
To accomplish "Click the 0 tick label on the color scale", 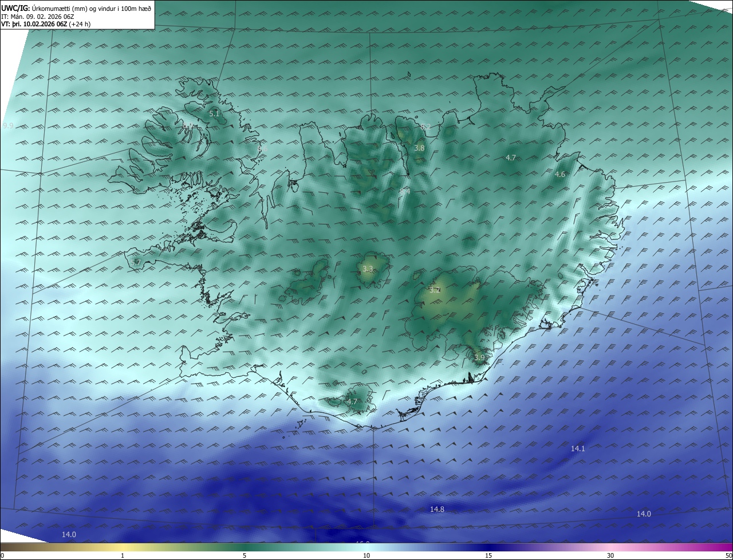I will (x=2, y=555).
